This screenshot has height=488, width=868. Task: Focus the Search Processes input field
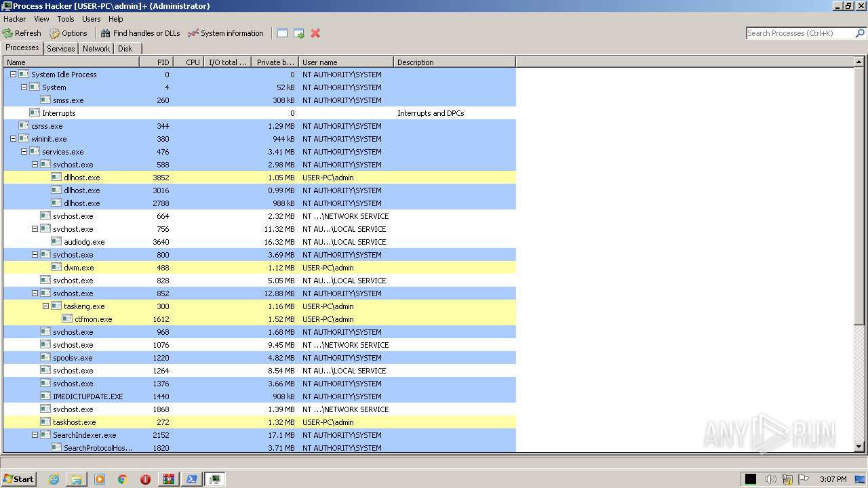tap(800, 33)
